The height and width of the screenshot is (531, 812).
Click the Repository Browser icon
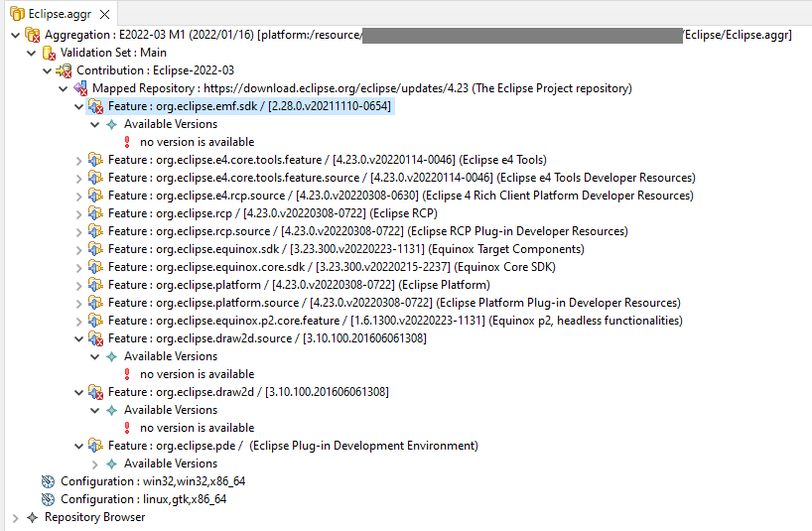click(x=32, y=517)
